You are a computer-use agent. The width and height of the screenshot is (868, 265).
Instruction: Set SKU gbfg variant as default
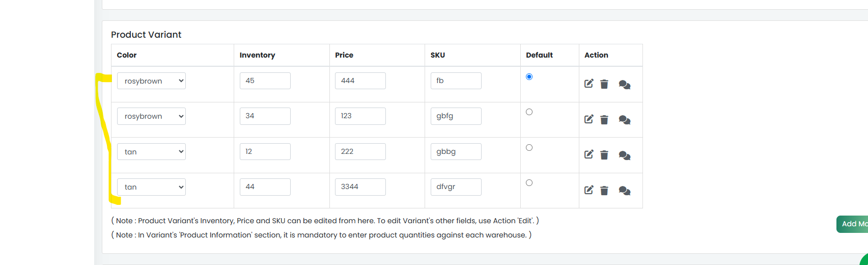click(x=529, y=112)
